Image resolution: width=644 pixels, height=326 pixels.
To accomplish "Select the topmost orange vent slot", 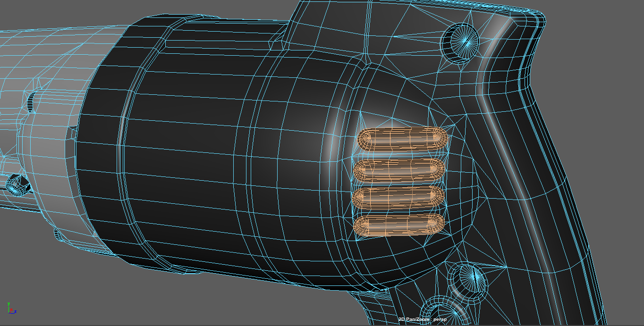I will [x=403, y=139].
